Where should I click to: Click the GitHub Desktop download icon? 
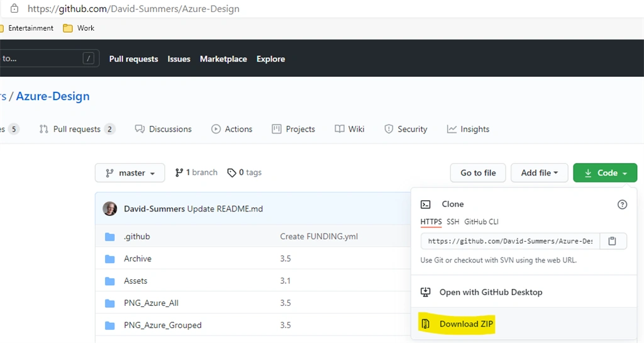pos(426,292)
